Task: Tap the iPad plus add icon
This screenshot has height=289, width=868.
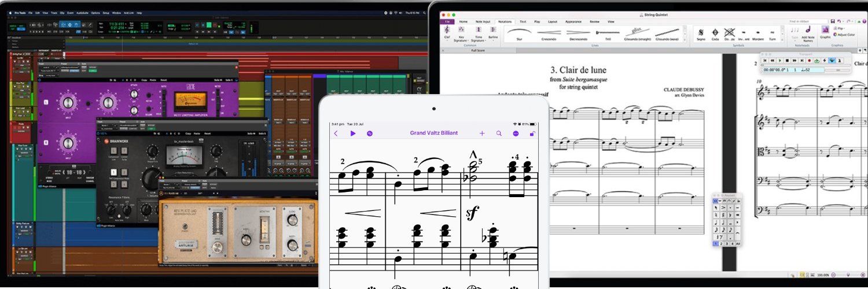Action: click(x=482, y=134)
